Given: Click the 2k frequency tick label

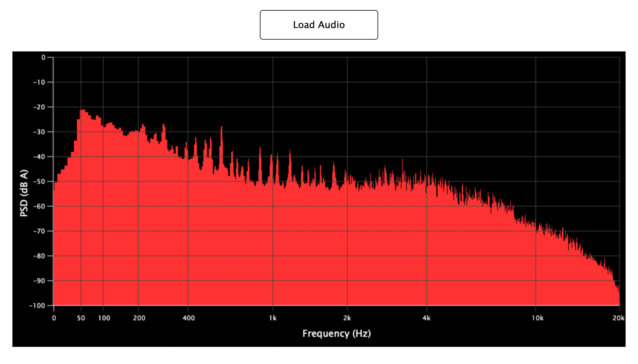Looking at the screenshot, I should pos(347,318).
